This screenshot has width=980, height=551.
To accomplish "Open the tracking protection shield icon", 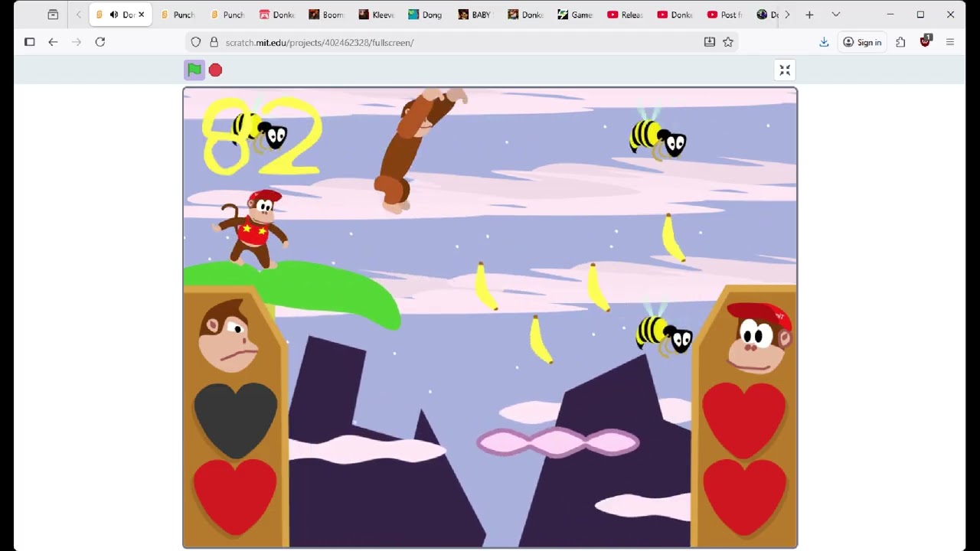I will 196,42.
